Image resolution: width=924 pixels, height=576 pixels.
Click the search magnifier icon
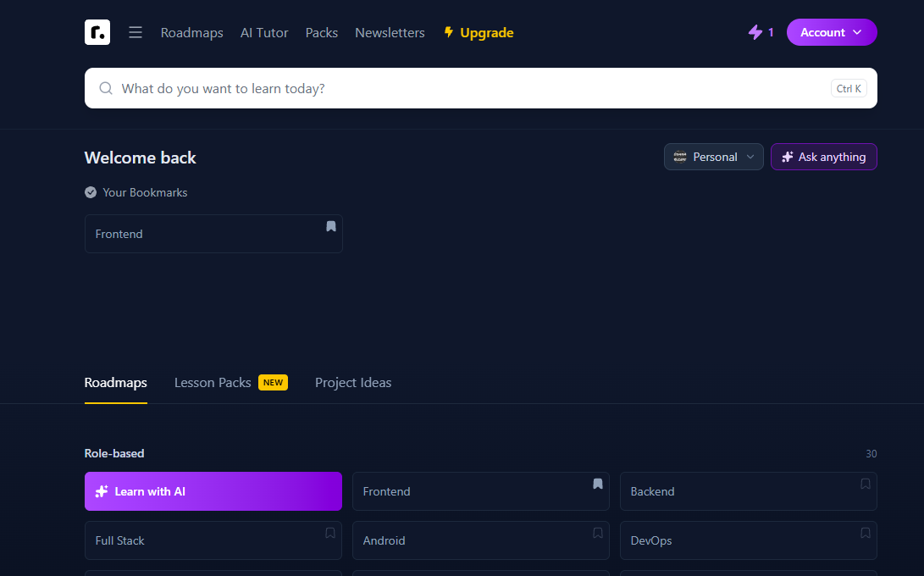pyautogui.click(x=106, y=88)
